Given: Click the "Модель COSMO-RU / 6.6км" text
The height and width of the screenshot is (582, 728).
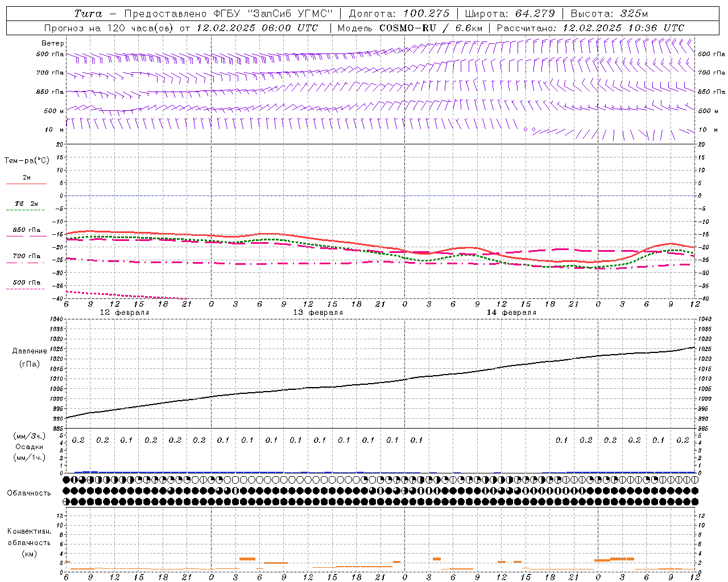Looking at the screenshot, I should [x=409, y=28].
